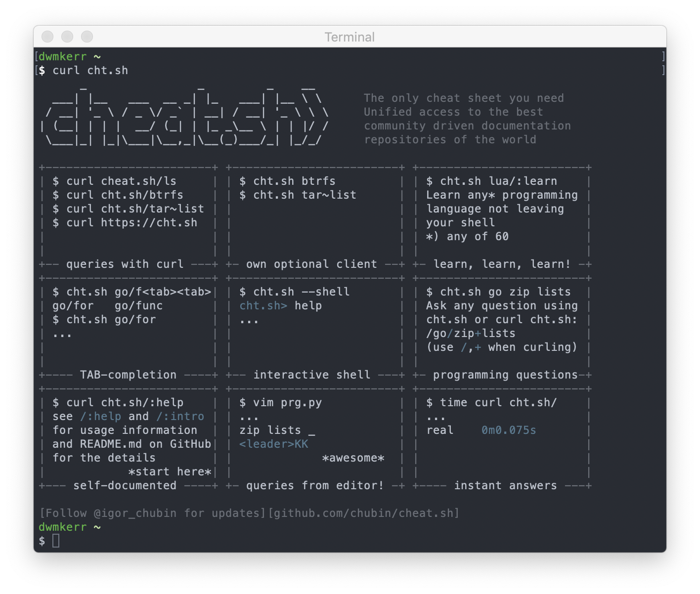Viewport: 700px width, 594px height.
Task: Click the "*awesome*" text
Action: [353, 458]
